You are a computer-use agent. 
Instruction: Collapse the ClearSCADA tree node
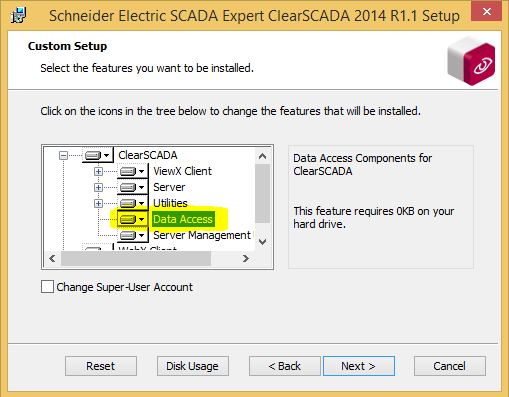point(63,155)
